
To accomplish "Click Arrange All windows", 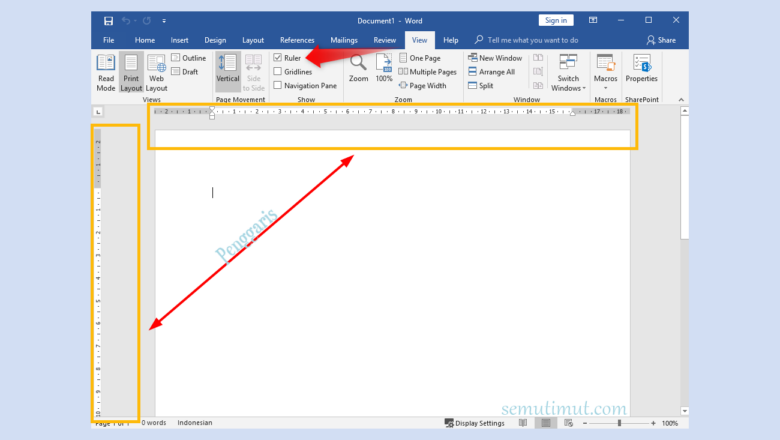I will [491, 72].
